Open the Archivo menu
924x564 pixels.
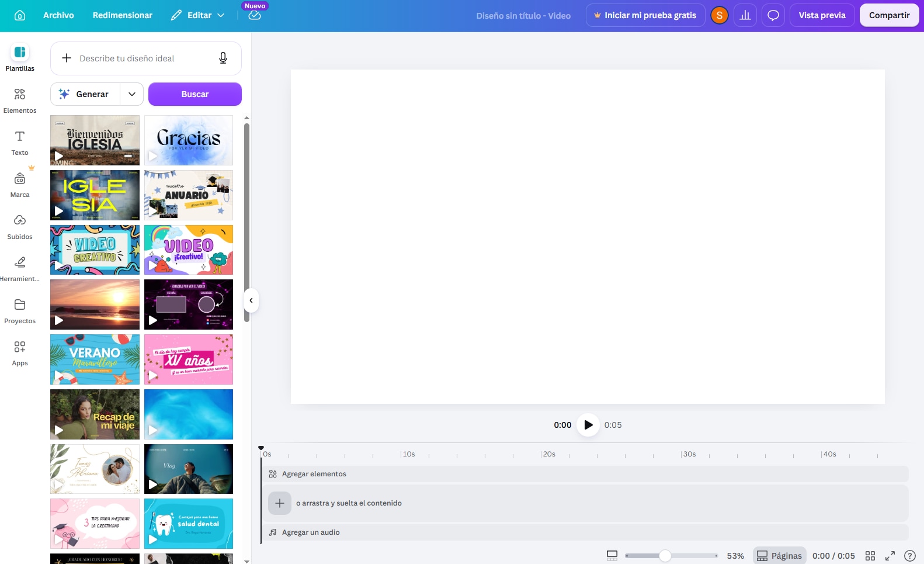pos(58,16)
